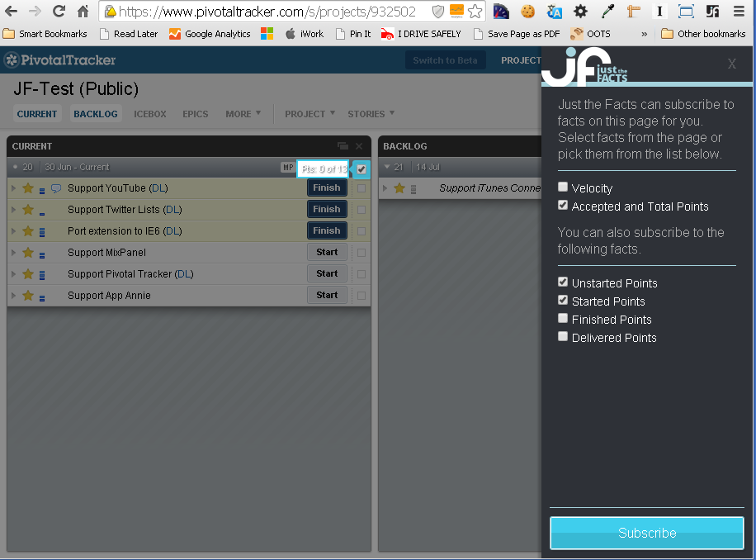Image resolution: width=756 pixels, height=560 pixels.
Task: Click the star on Support iTunes Connect story
Action: [x=399, y=188]
